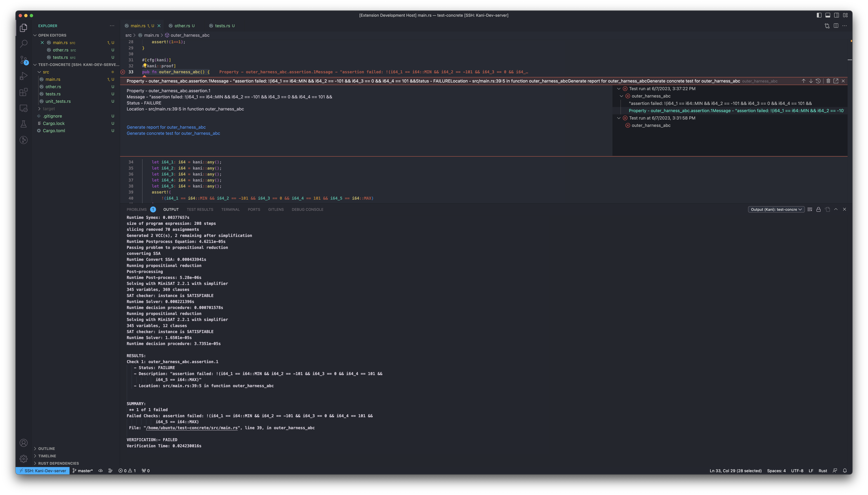Close the test failure peek view
The height and width of the screenshot is (495, 868).
[x=843, y=81]
